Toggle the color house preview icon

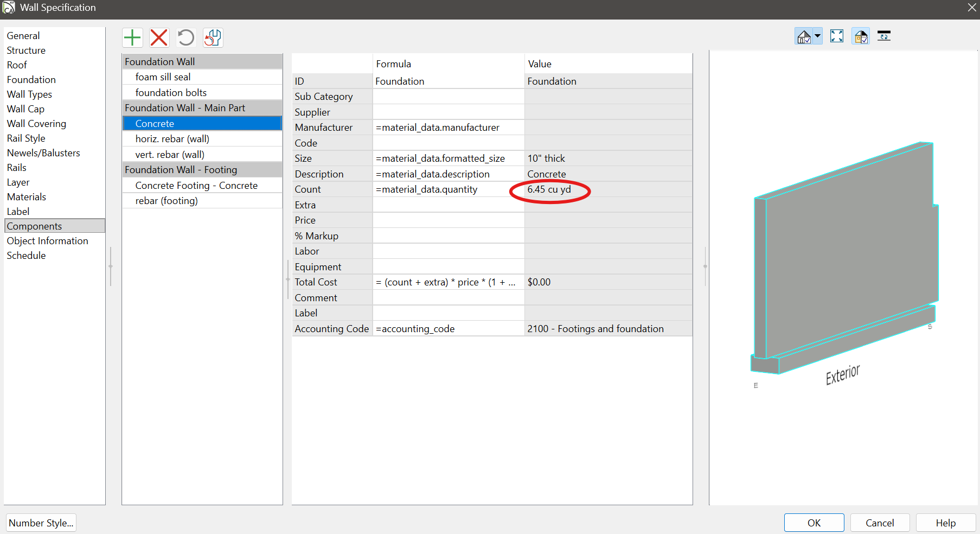click(861, 36)
